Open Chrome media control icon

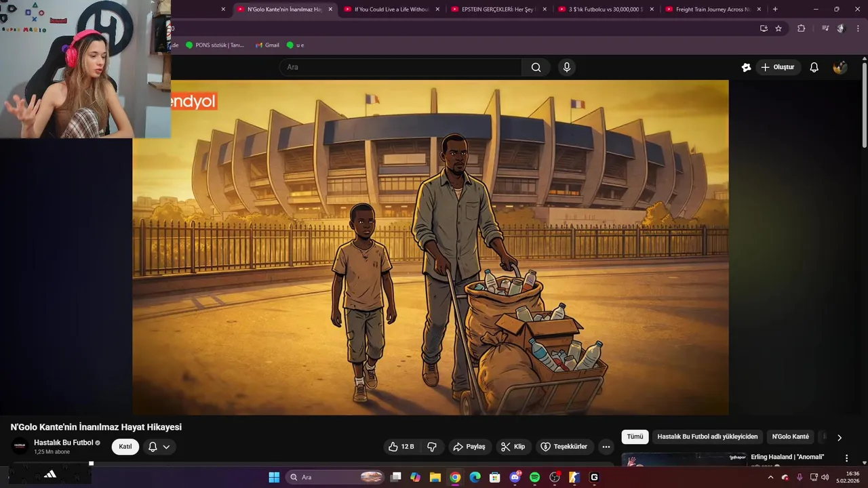pos(825,28)
